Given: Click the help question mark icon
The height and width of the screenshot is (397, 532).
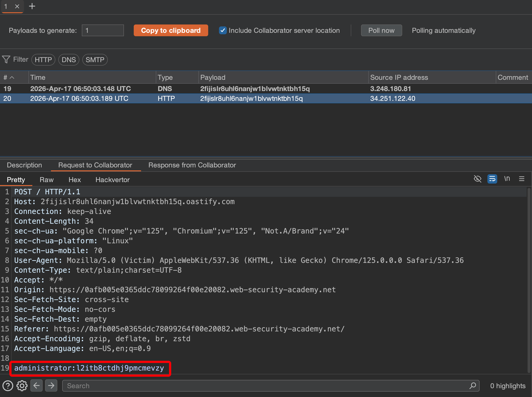Looking at the screenshot, I should click(8, 386).
